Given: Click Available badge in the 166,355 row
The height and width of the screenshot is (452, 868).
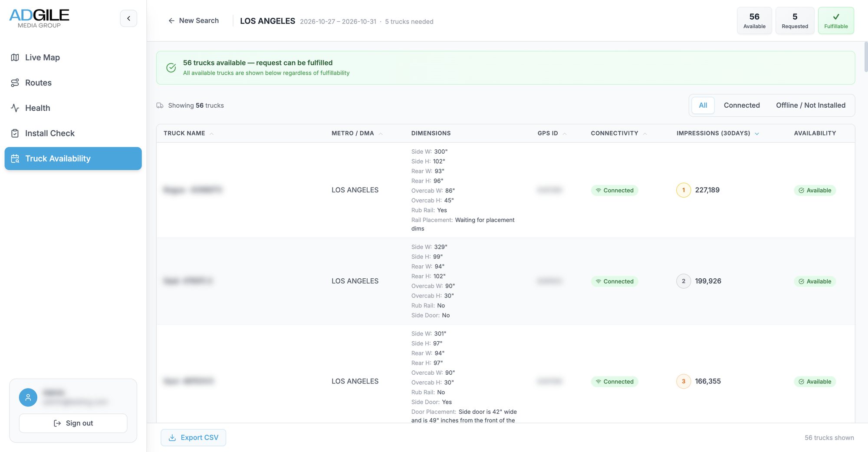Looking at the screenshot, I should 815,382.
